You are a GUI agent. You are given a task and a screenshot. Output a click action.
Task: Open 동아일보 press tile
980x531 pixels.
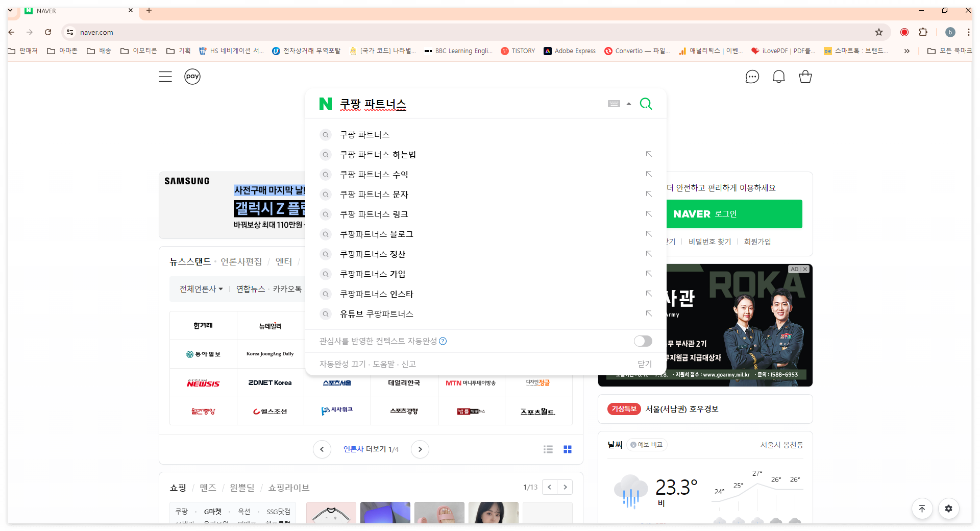point(203,354)
